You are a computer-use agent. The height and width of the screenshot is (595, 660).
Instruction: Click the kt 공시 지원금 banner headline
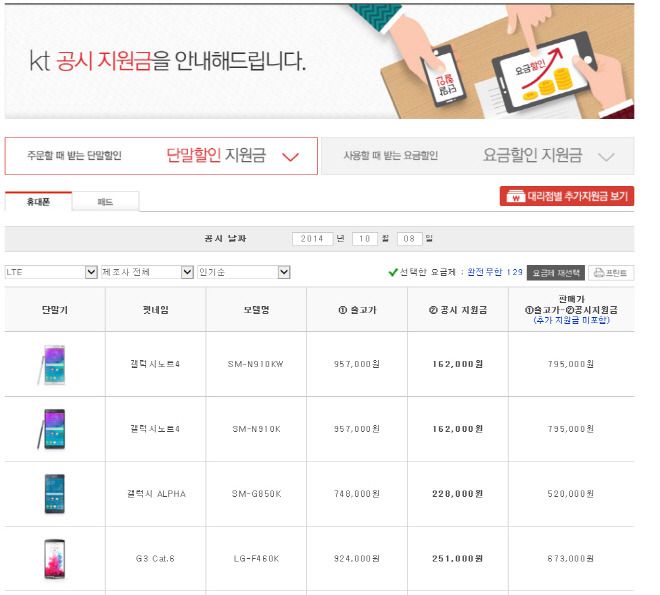pos(167,61)
